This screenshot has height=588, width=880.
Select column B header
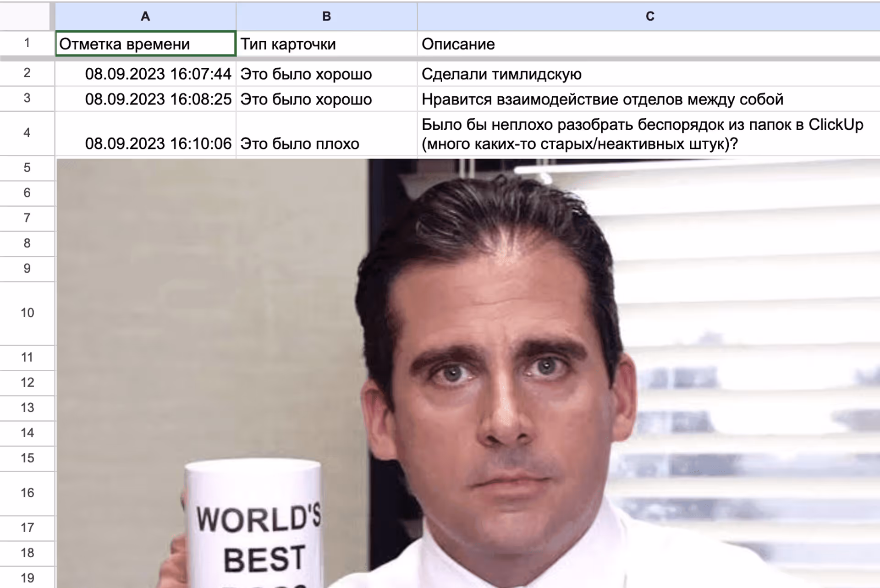[x=326, y=16]
